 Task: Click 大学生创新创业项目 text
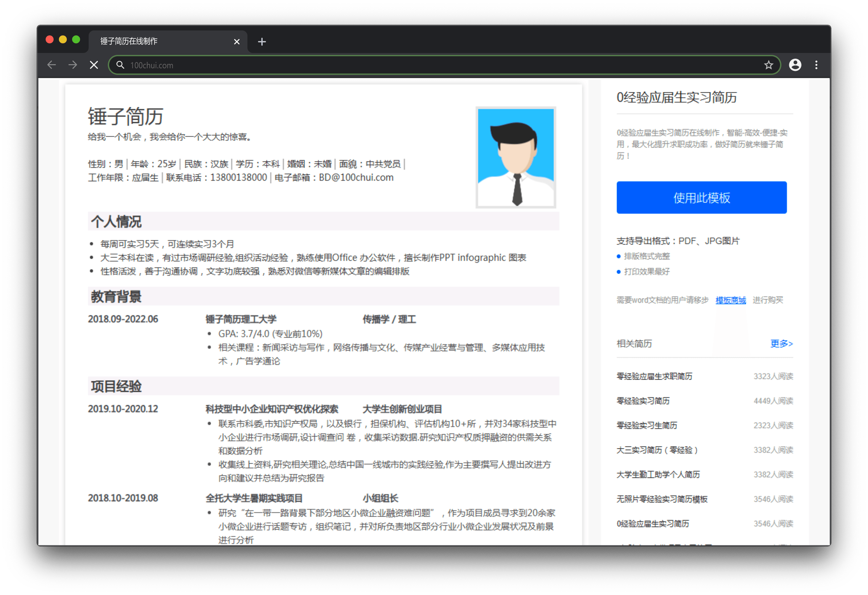point(402,409)
